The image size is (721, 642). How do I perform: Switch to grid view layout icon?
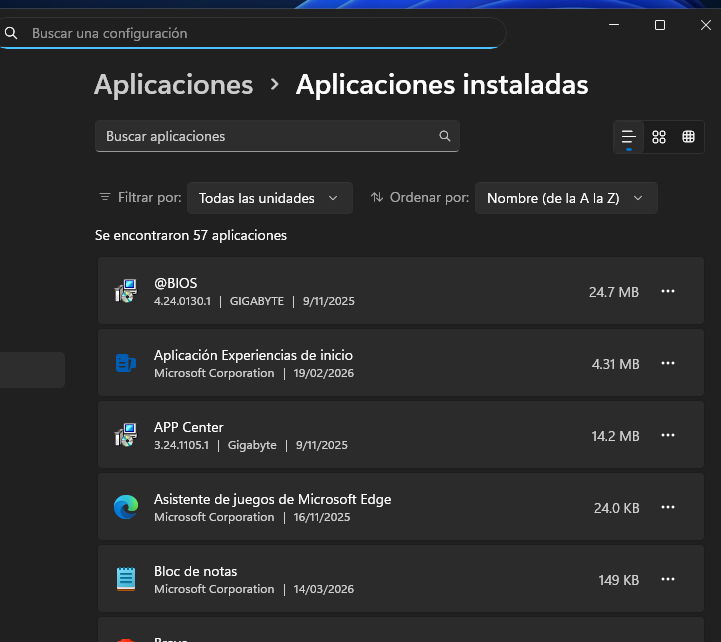659,137
